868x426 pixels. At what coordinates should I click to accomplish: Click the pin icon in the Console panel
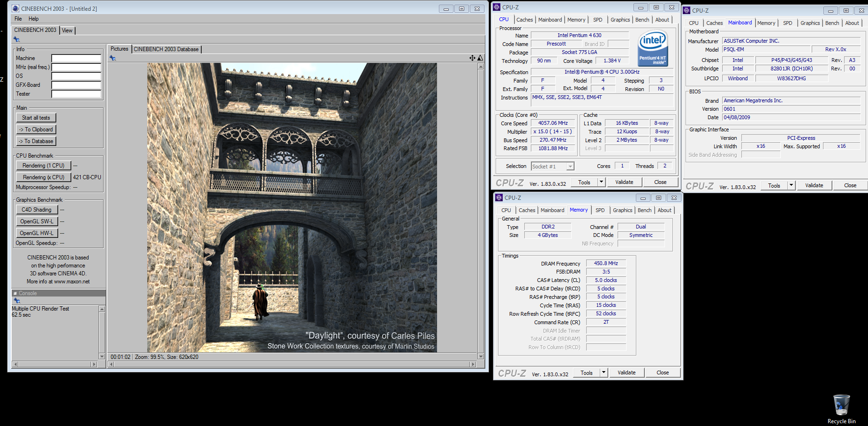16,301
